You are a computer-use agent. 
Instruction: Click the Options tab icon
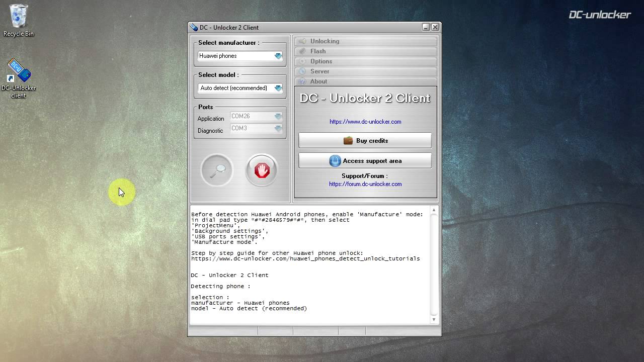(x=302, y=61)
